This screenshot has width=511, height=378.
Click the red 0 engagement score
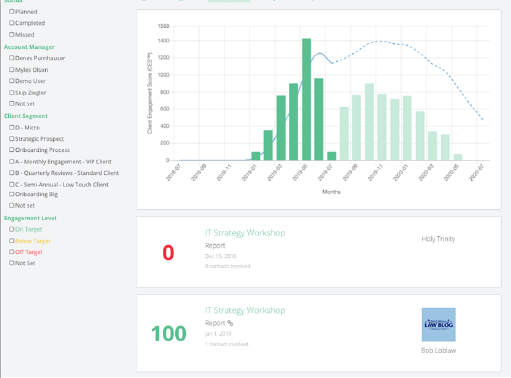(168, 252)
